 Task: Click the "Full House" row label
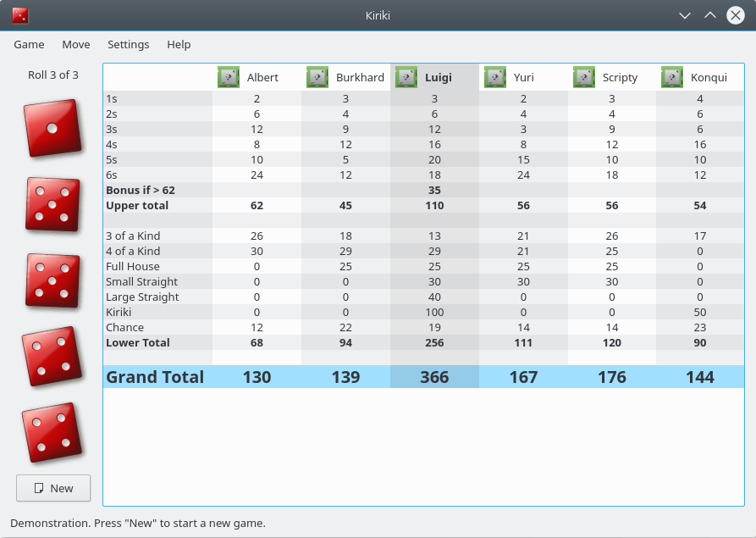[133, 266]
